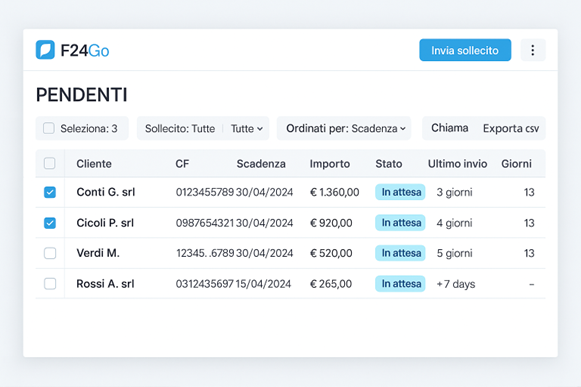
Task: Click the CF value 0123455789
Action: 205,192
